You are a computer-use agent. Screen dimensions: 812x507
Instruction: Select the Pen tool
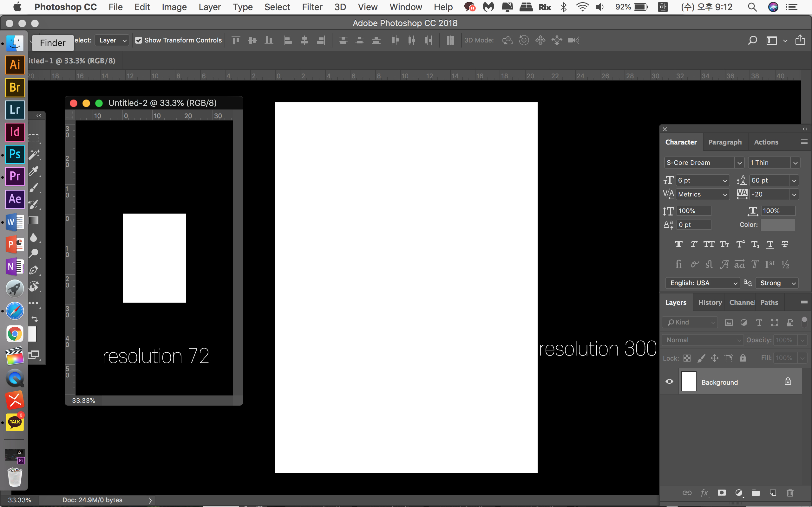[34, 270]
